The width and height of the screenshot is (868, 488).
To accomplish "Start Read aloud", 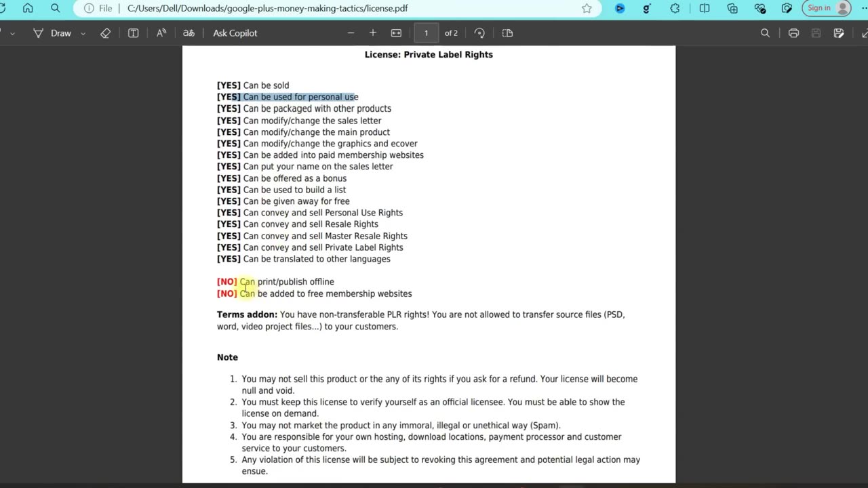I will [x=161, y=33].
